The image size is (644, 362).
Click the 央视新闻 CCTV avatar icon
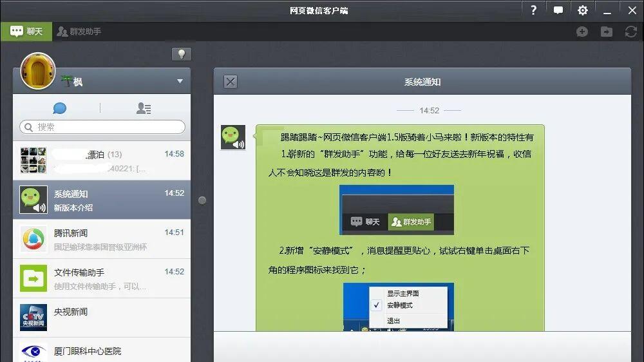click(x=33, y=318)
